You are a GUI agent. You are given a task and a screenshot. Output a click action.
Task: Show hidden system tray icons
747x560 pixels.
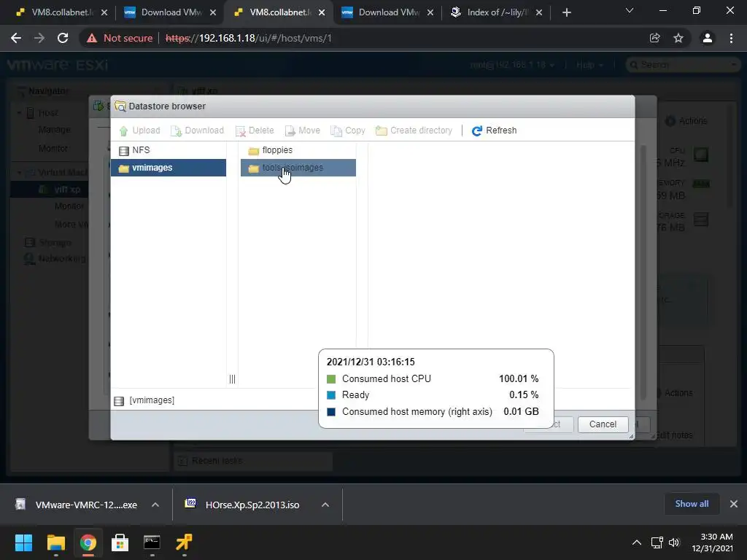tap(636, 542)
